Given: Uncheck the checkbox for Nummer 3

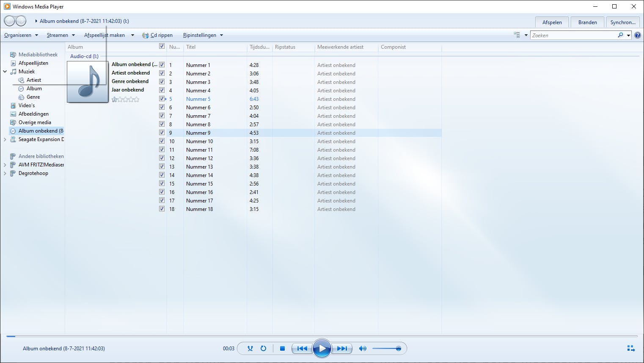Looking at the screenshot, I should coord(162,82).
